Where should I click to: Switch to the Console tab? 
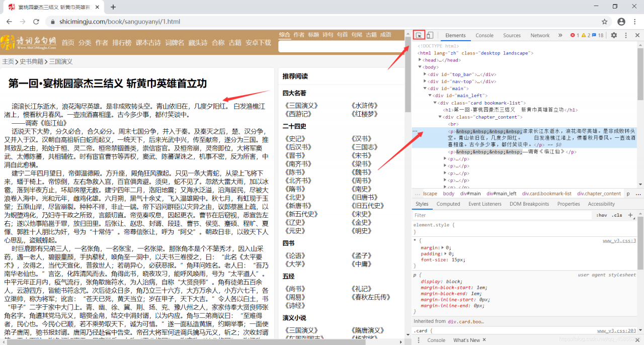point(485,35)
